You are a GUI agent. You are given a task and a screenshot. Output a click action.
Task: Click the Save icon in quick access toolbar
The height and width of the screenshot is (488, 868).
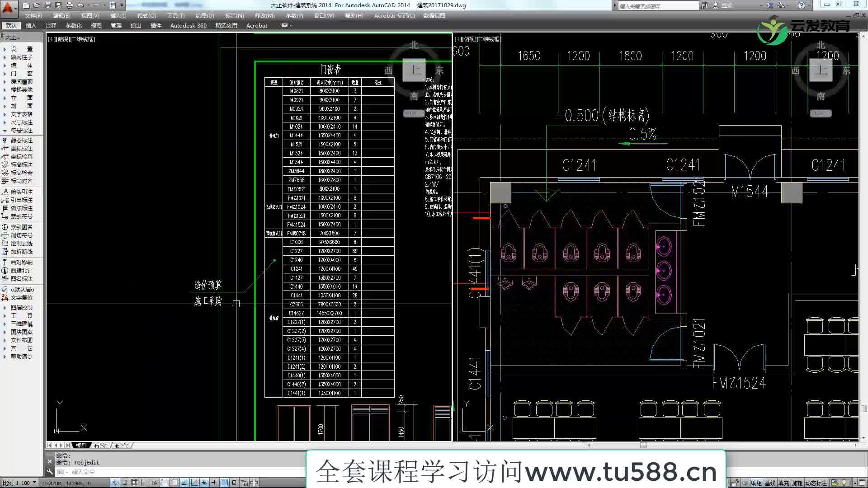tap(47, 5)
